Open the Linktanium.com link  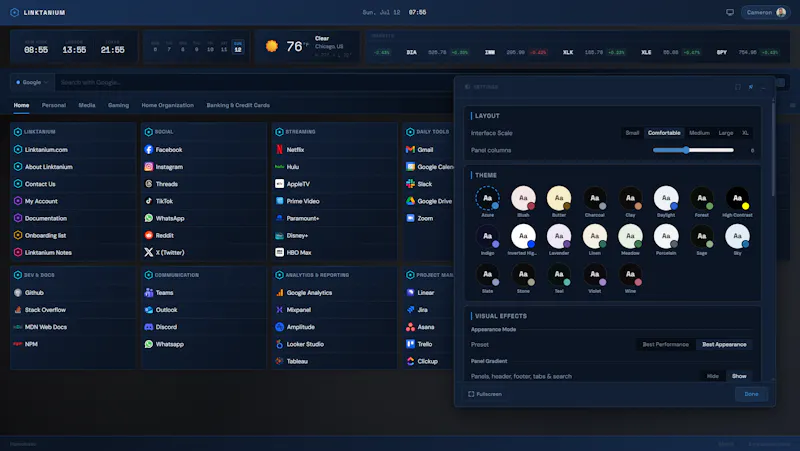pos(40,149)
